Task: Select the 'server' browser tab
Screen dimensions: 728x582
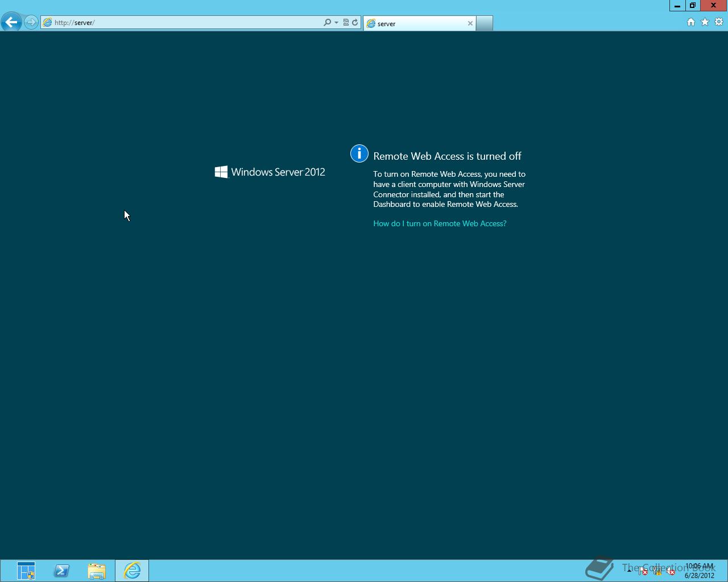Action: point(419,23)
